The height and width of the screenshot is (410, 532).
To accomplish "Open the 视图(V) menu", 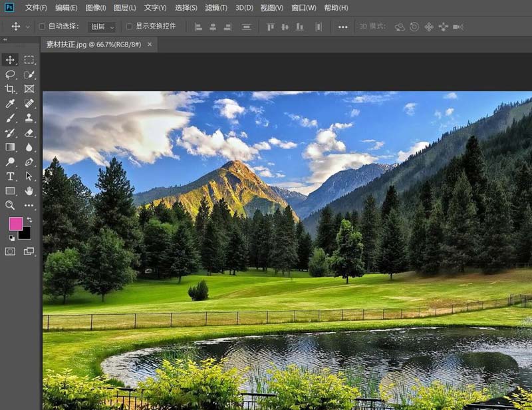I will (x=272, y=7).
